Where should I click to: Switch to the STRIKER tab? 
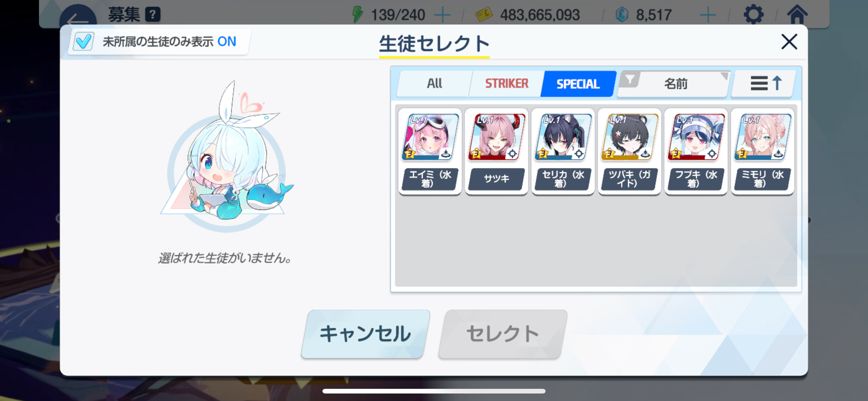(506, 83)
